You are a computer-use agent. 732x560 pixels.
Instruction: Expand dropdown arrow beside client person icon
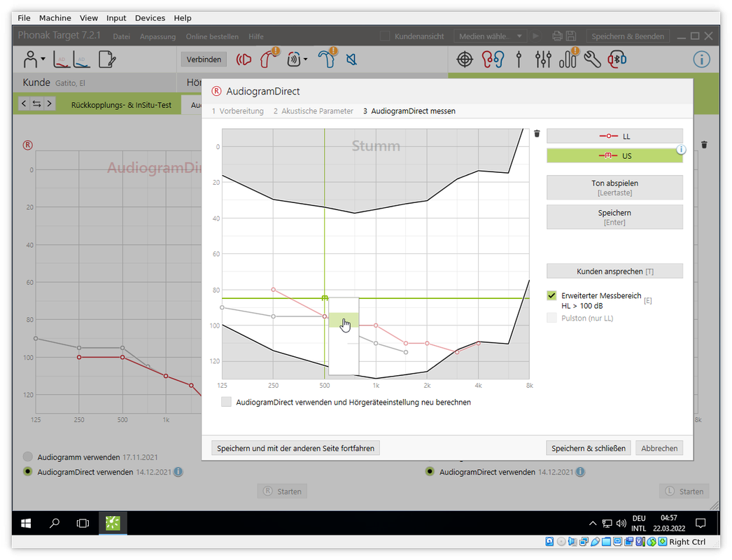[x=43, y=59]
